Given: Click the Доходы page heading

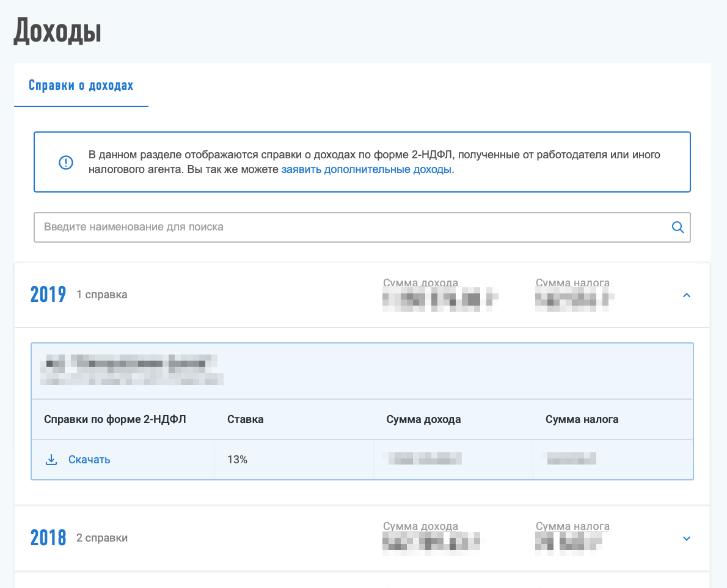Looking at the screenshot, I should click(57, 31).
